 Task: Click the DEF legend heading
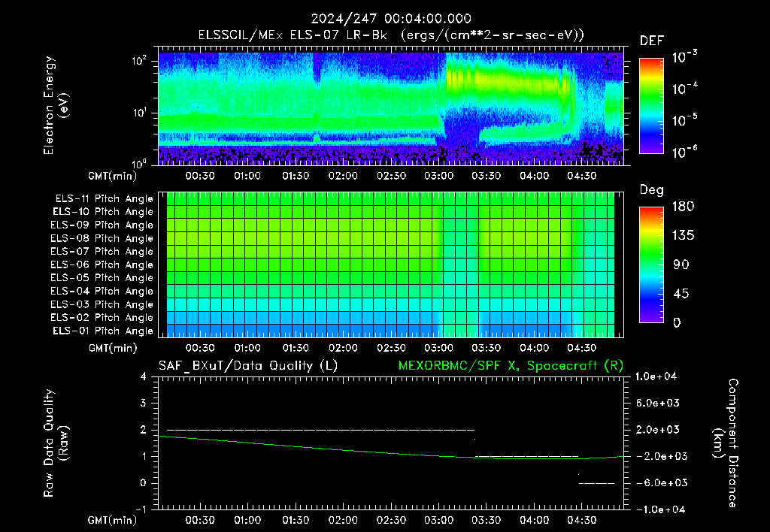652,41
